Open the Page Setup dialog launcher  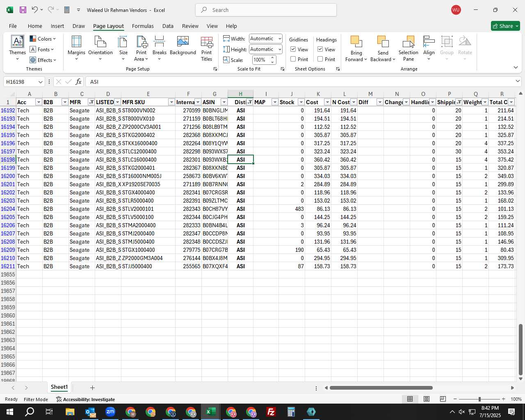coord(215,69)
